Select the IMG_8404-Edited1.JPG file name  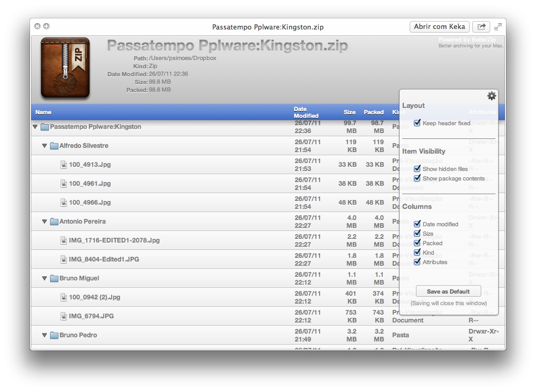tap(104, 259)
